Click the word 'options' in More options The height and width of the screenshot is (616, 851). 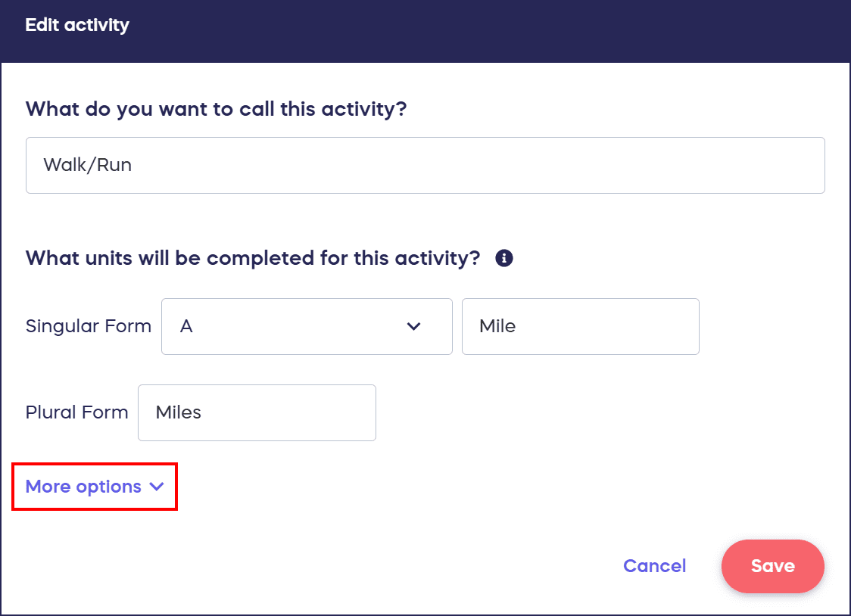(x=111, y=487)
